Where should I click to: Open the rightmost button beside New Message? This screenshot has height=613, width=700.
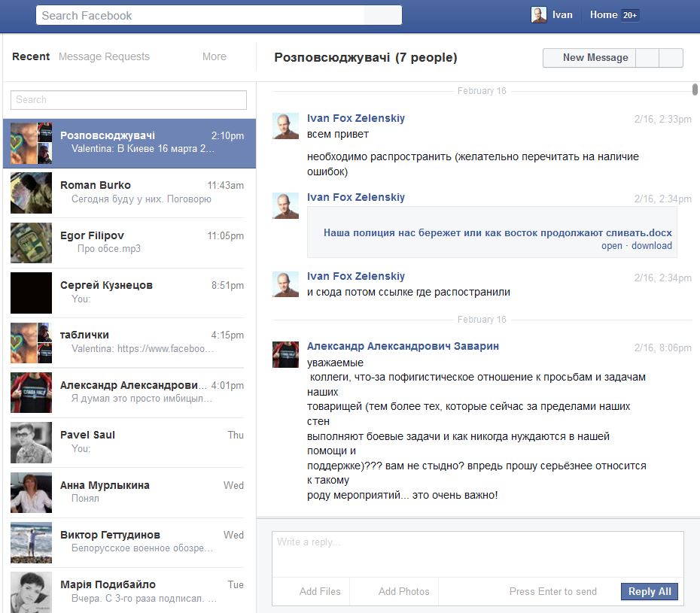671,58
